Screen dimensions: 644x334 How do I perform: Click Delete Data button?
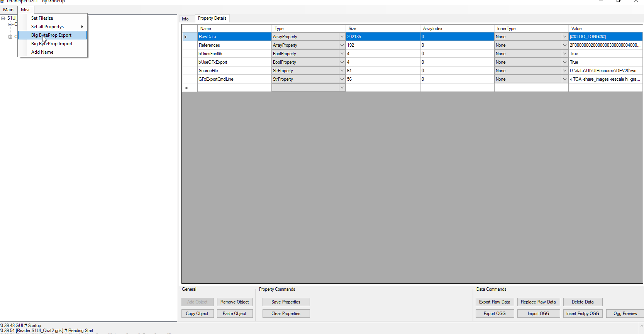(x=583, y=302)
